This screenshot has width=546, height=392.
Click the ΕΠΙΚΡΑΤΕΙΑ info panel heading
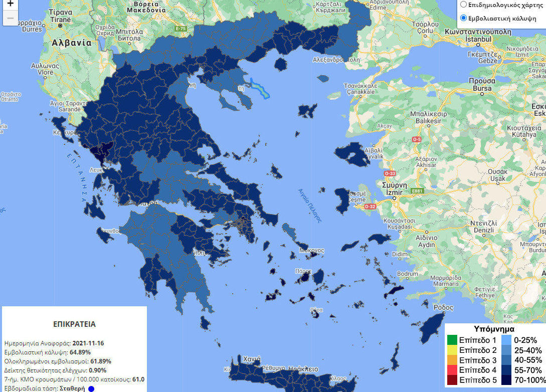(x=74, y=324)
